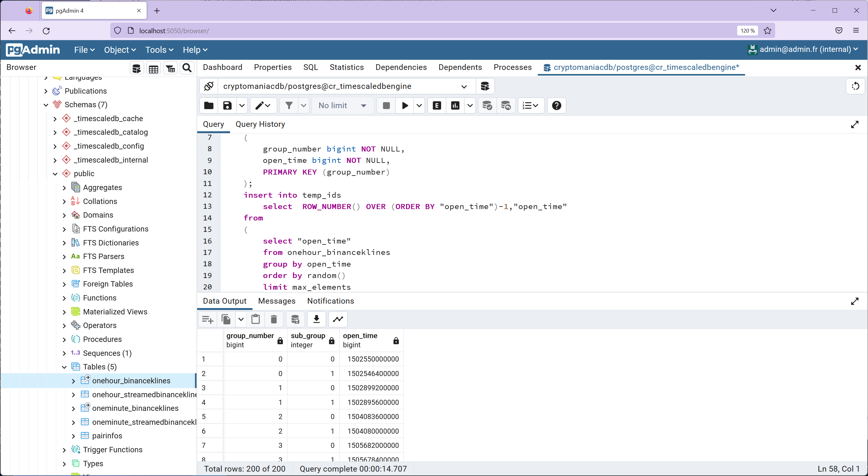This screenshot has width=868, height=476.
Task: Click the connection status icon in query tool
Action: 209,86
